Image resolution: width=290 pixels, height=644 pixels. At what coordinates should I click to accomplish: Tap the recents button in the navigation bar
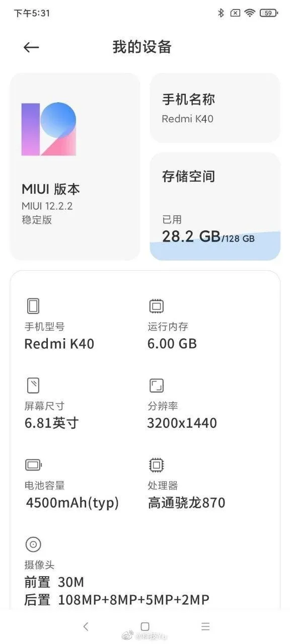[205, 626]
